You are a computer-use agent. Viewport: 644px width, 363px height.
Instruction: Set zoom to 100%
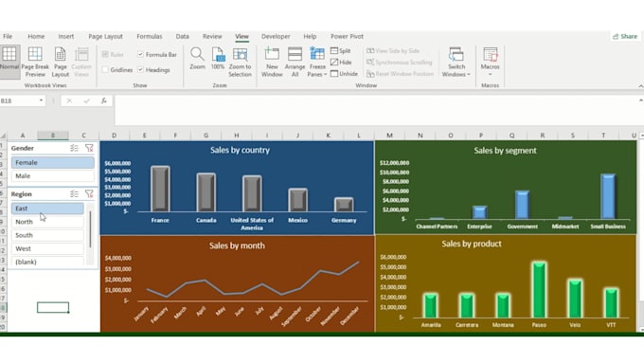pos(218,59)
